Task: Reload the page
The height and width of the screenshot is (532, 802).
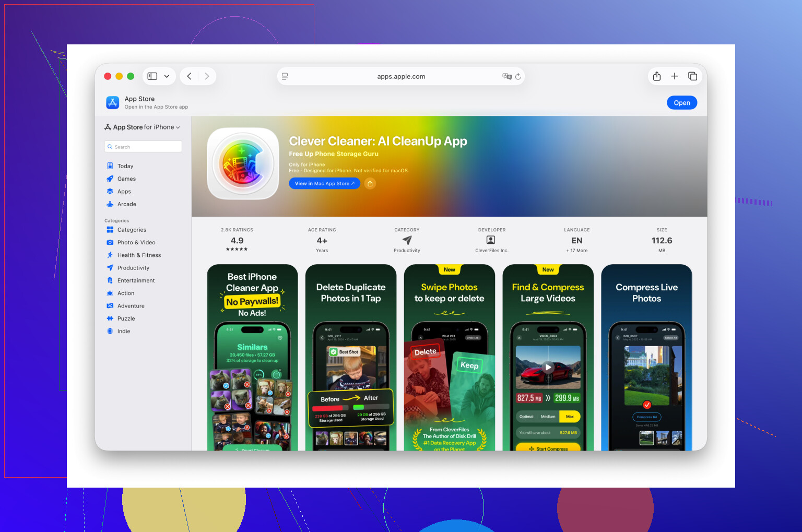Action: click(x=518, y=76)
